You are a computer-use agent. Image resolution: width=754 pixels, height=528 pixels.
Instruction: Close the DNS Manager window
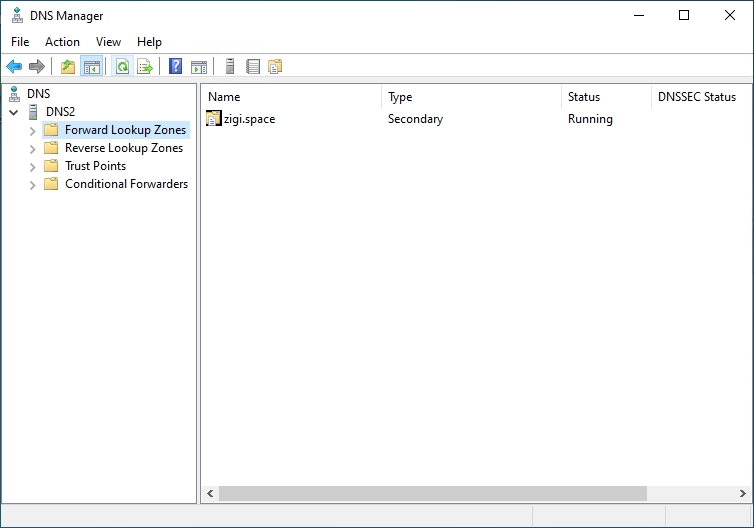tap(729, 15)
